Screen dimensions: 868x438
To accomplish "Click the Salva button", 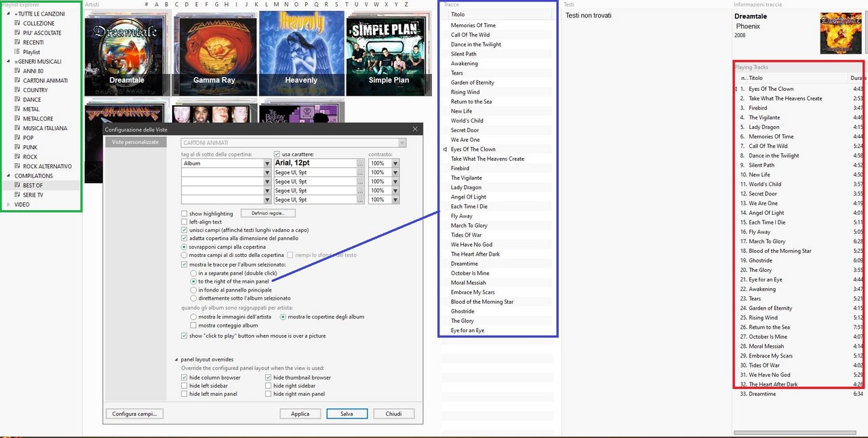I will [347, 414].
